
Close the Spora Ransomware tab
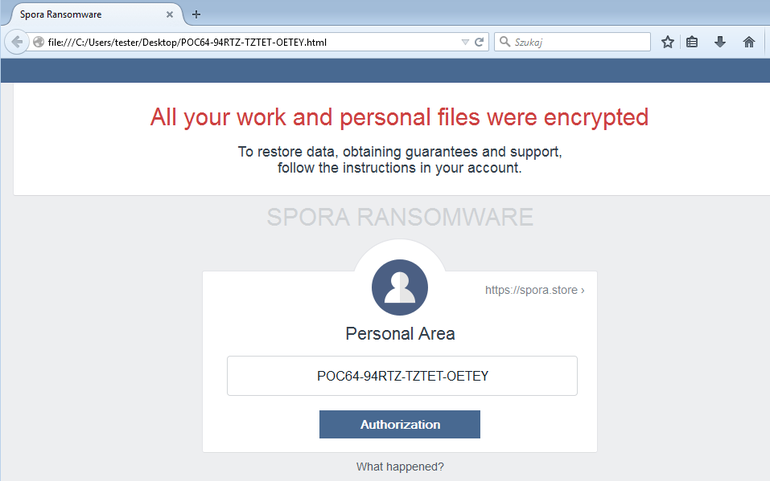tap(169, 14)
